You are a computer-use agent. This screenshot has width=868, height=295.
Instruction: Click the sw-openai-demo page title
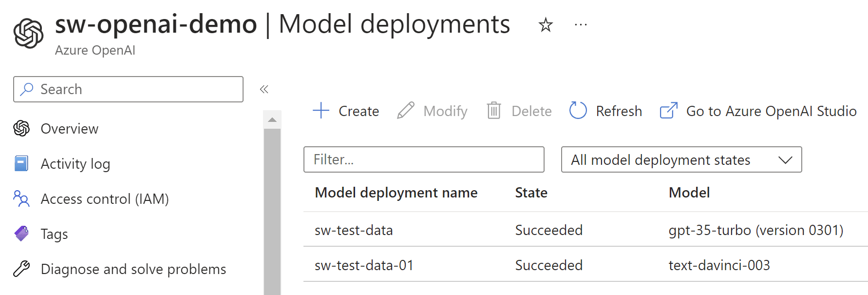point(156,24)
